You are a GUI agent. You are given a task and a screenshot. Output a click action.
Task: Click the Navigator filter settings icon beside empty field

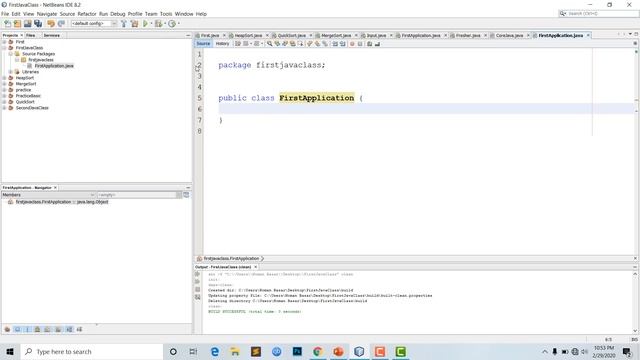point(186,195)
